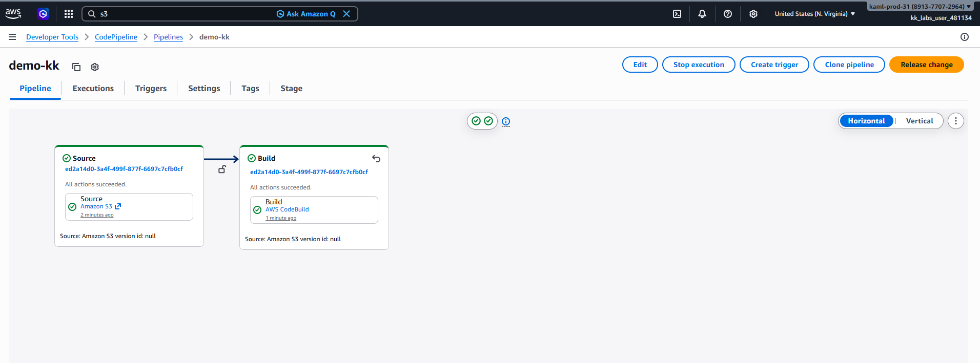
Task: Copy the pipeline name demo-kk
Action: click(x=76, y=67)
